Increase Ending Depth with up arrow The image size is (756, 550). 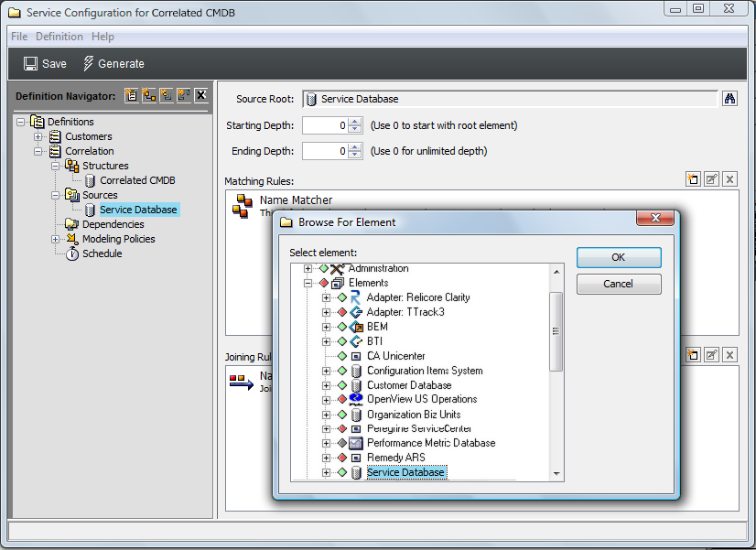(355, 147)
